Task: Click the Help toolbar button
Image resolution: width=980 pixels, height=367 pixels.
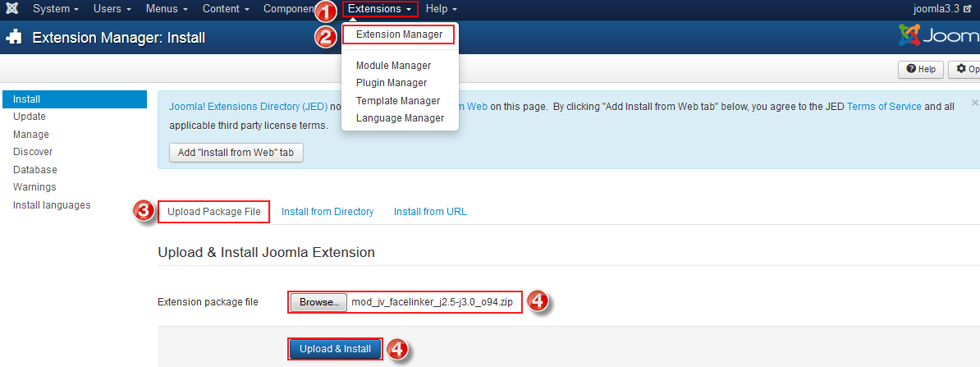Action: click(921, 70)
